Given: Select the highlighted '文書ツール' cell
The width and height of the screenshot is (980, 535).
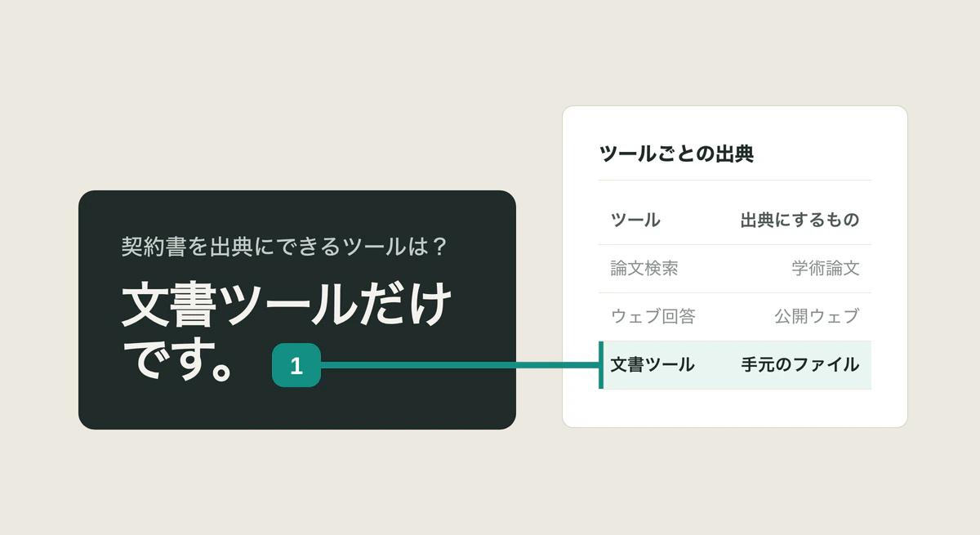Looking at the screenshot, I should coord(653,365).
